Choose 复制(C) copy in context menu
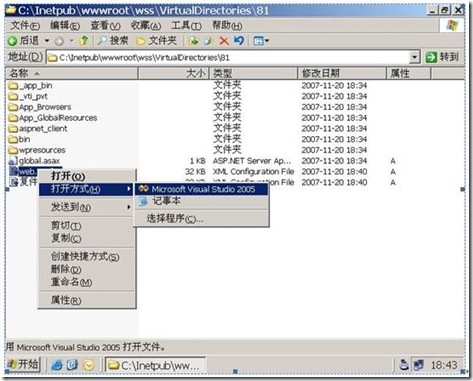The height and width of the screenshot is (381, 473). coord(87,238)
